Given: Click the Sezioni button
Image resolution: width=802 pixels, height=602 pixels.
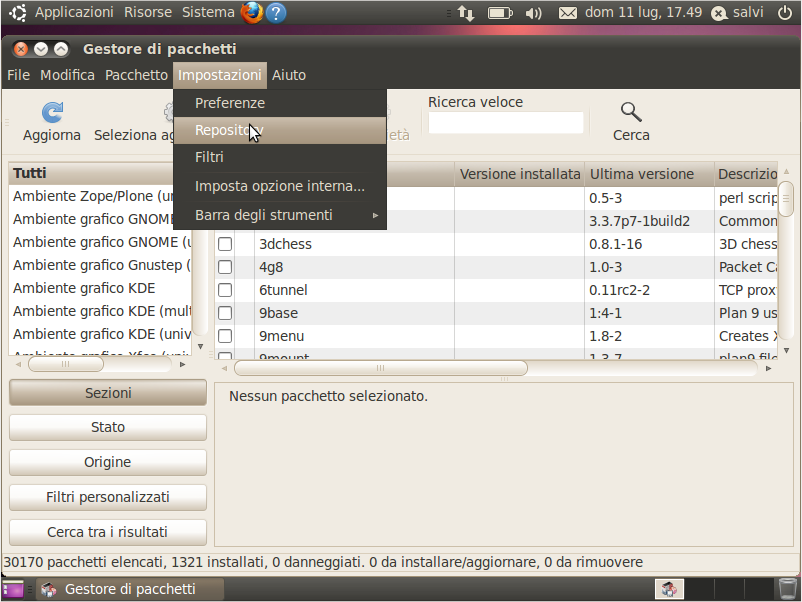Looking at the screenshot, I should pos(108,393).
